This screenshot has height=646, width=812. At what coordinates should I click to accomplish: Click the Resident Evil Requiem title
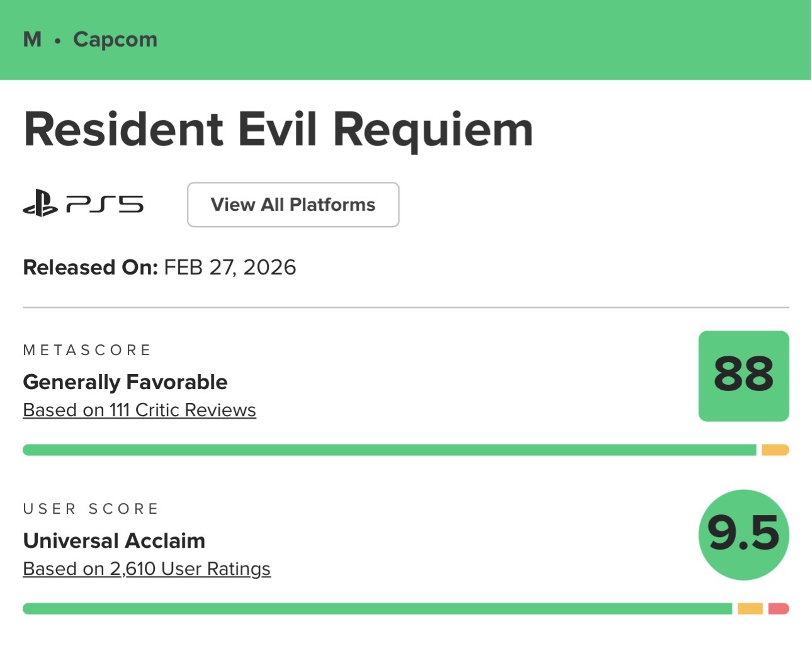click(278, 129)
